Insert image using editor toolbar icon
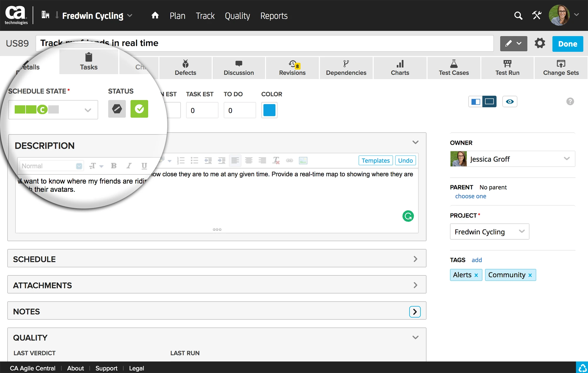Viewport: 588px width, 373px height. (x=303, y=161)
